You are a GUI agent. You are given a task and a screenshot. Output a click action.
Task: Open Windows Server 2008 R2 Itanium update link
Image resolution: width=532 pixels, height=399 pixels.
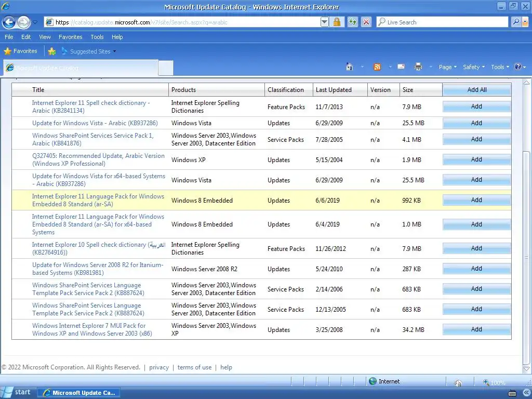pyautogui.click(x=97, y=269)
